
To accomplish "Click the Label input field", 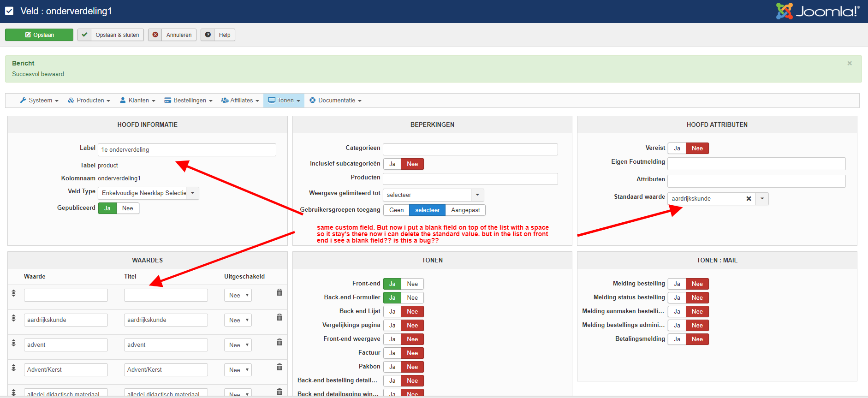I will pyautogui.click(x=187, y=150).
